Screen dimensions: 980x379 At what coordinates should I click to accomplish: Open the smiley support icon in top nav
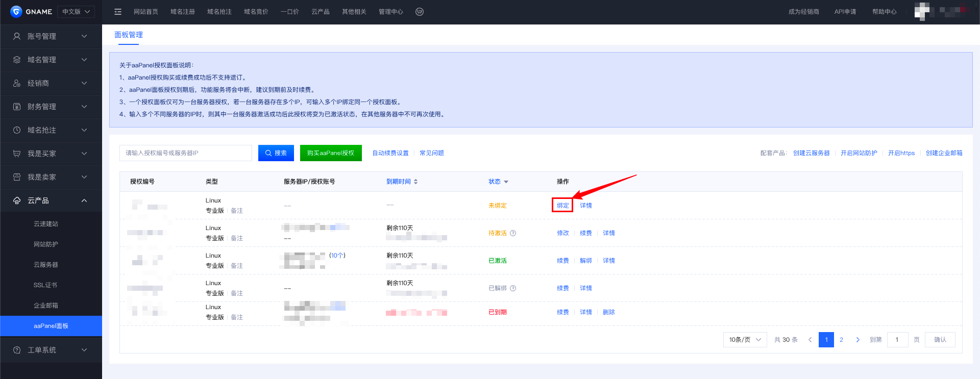420,12
